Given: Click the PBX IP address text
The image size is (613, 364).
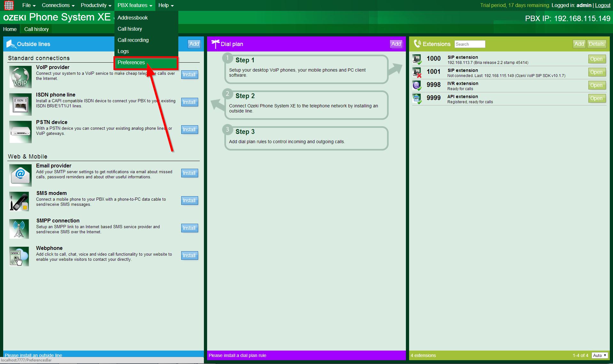Looking at the screenshot, I should coord(568,19).
